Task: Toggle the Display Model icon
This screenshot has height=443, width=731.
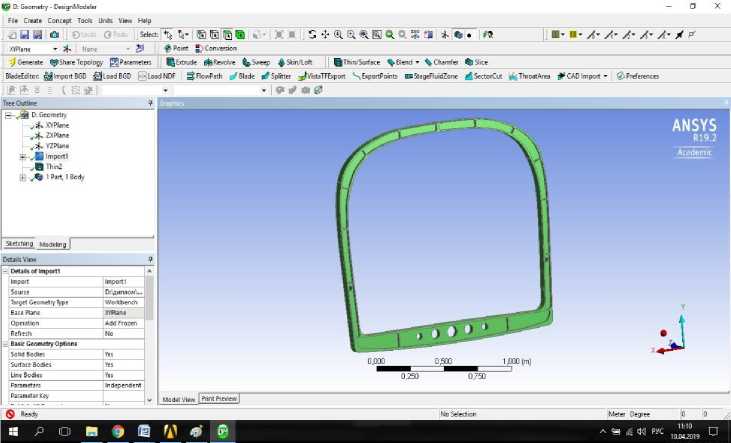Action: point(458,35)
